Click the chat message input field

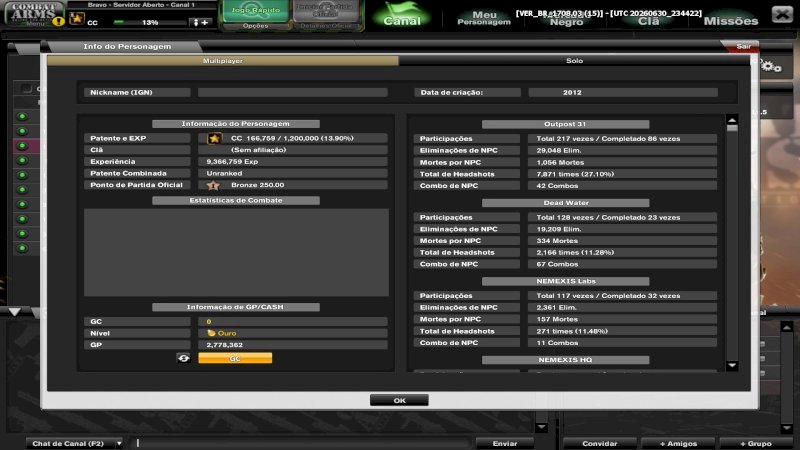(301, 443)
